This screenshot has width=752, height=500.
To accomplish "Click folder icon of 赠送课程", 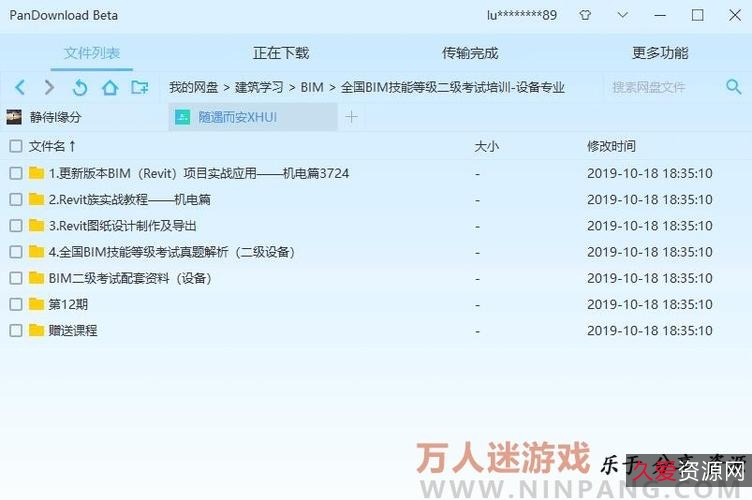I will [36, 330].
